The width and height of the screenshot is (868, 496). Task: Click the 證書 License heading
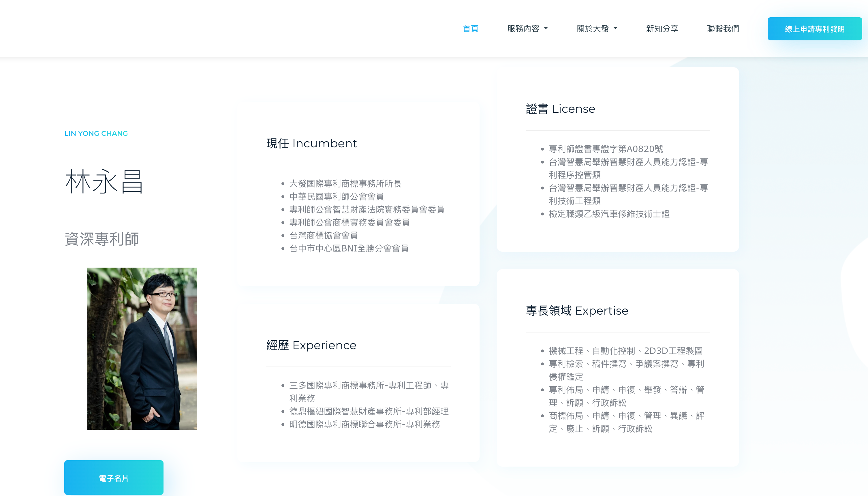tap(560, 109)
